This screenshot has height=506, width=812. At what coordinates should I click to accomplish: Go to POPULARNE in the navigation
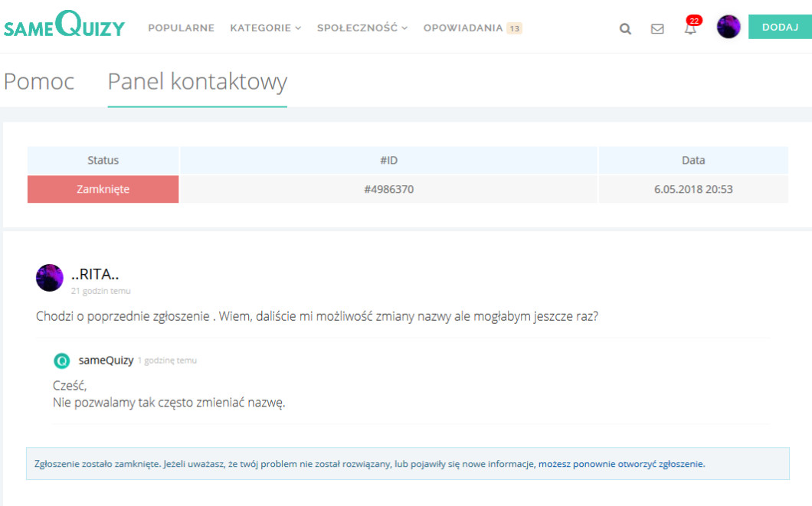[x=181, y=28]
